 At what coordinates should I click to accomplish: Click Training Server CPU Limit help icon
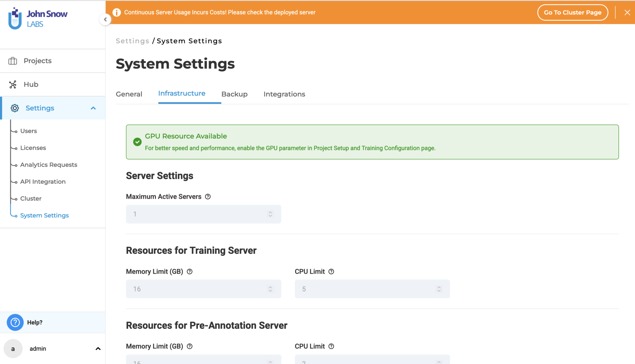pos(331,272)
